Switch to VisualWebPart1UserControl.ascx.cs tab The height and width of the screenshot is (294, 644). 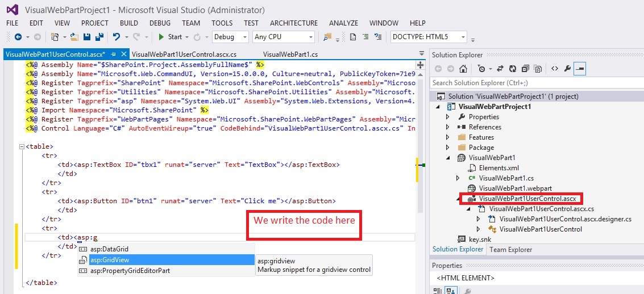point(184,54)
